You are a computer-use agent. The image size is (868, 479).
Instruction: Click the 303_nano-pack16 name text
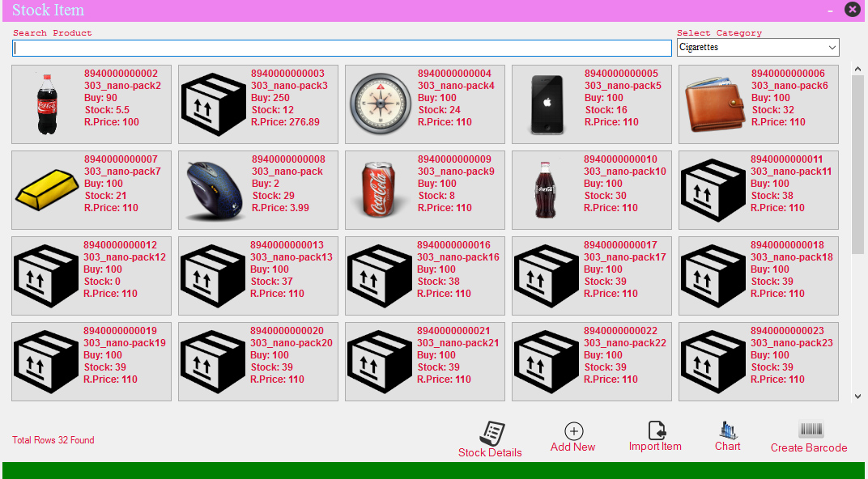457,257
